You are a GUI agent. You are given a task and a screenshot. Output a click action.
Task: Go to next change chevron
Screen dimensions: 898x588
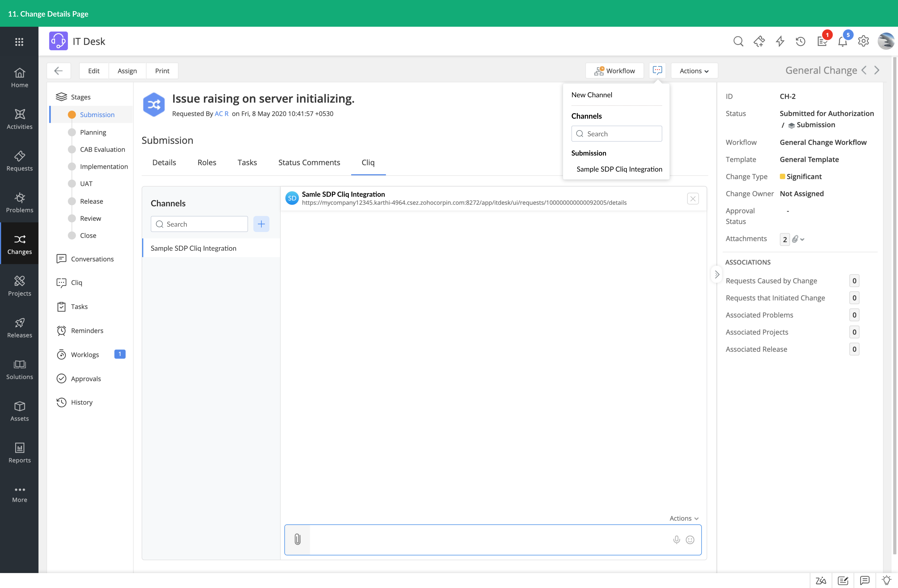tap(877, 70)
